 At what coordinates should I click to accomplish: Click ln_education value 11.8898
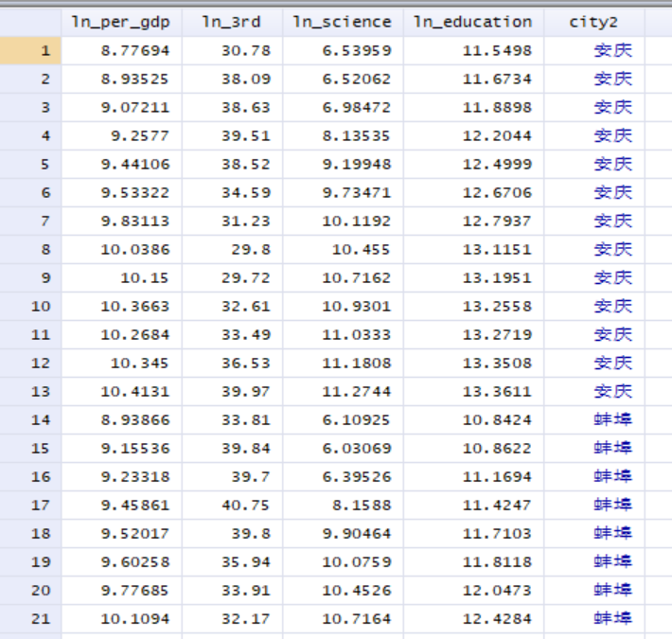click(x=497, y=107)
